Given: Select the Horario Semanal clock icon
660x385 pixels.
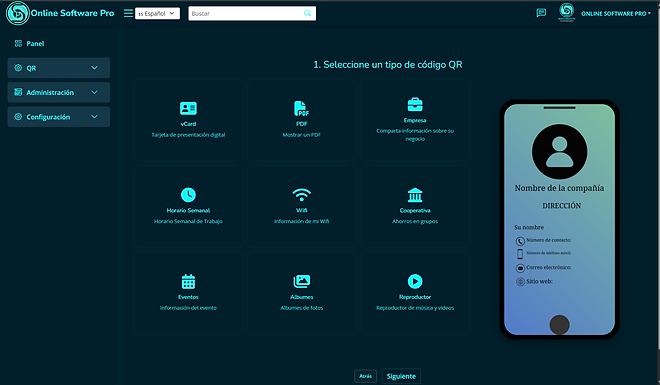Looking at the screenshot, I should pyautogui.click(x=188, y=195).
